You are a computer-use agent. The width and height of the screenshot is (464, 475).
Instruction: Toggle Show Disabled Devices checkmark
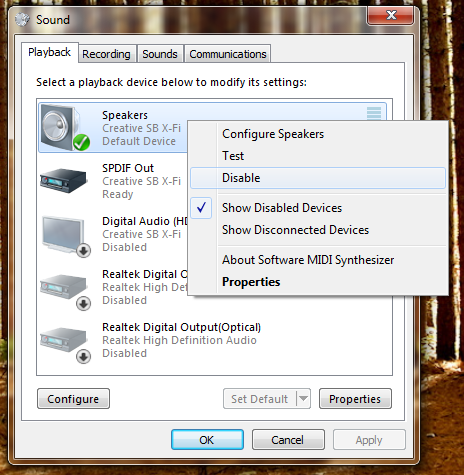click(201, 208)
